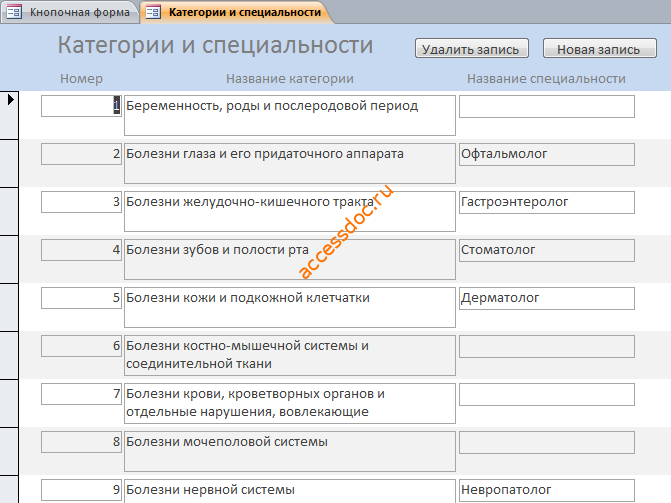Screen dimensions: 671x503
Task: Click category field Беременность, роды и послеродовой период
Action: 290,116
